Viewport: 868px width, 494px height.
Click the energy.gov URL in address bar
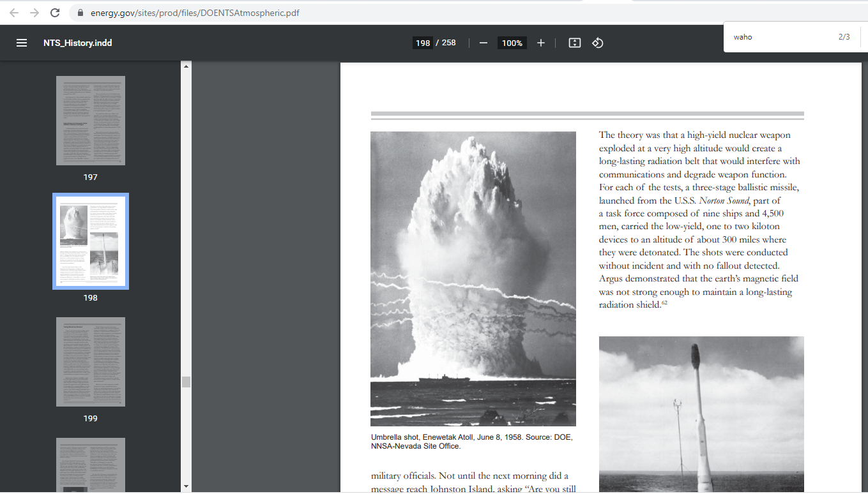pos(195,13)
